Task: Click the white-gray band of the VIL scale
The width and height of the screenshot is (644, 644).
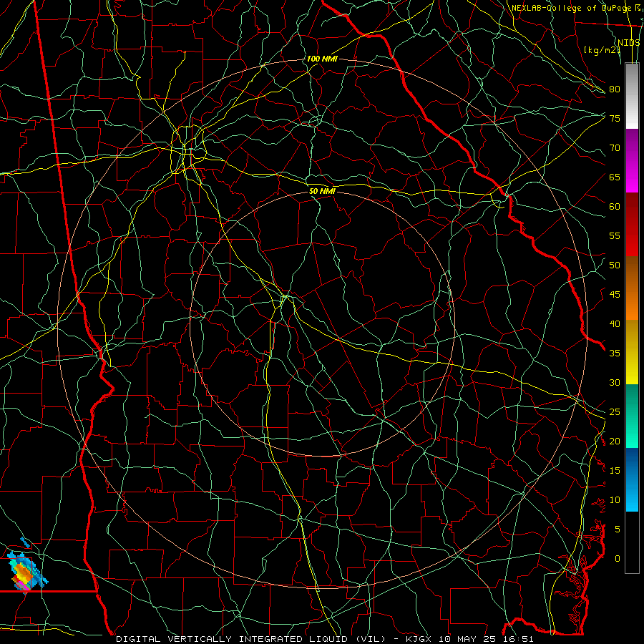Action: [632, 96]
